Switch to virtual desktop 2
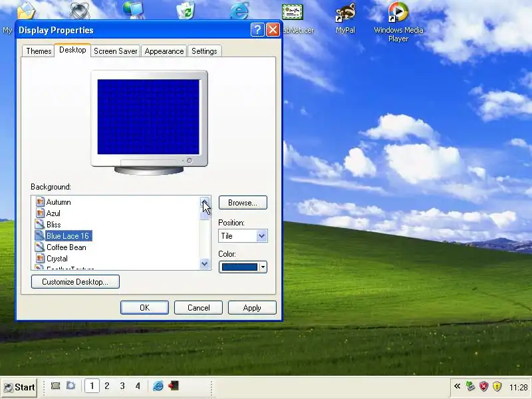Image resolution: width=532 pixels, height=399 pixels. [107, 386]
